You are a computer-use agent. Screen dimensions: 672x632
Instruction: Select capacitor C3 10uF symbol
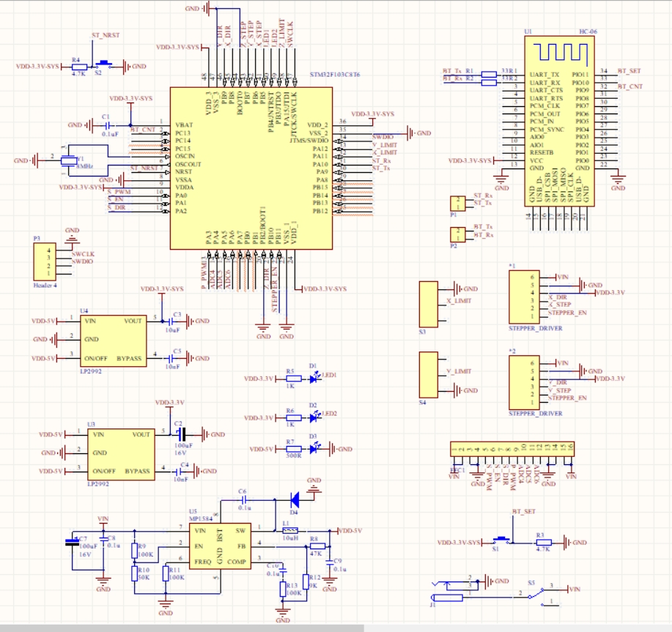click(x=170, y=321)
